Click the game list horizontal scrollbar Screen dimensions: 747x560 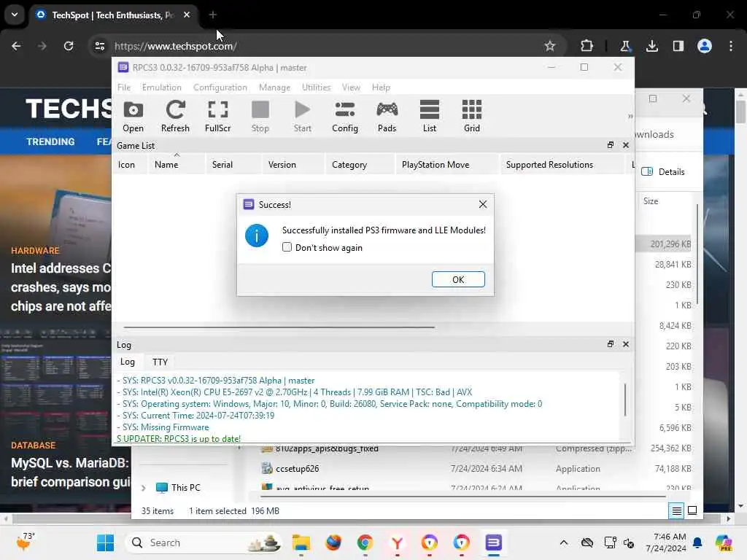pyautogui.click(x=279, y=327)
